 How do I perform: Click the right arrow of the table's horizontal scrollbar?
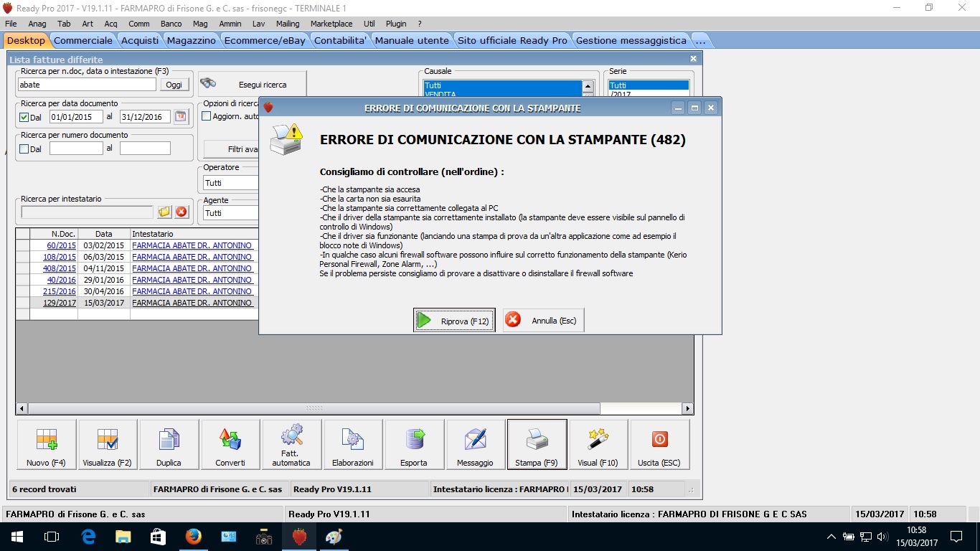(x=688, y=408)
